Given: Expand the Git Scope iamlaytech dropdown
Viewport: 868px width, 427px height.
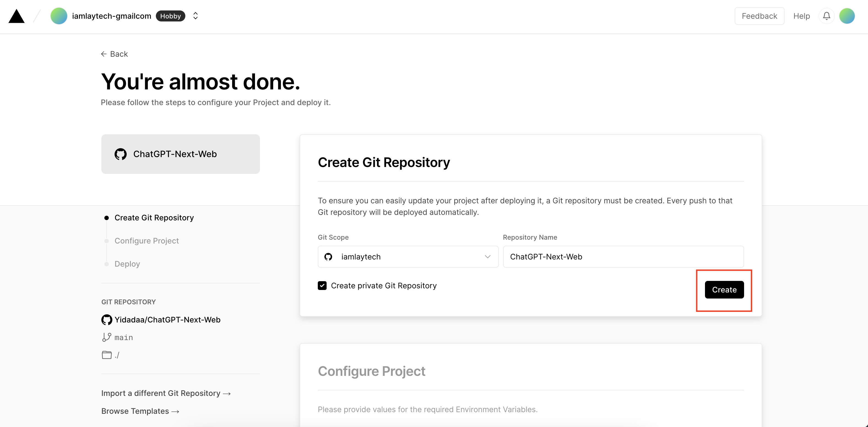Looking at the screenshot, I should (x=408, y=257).
